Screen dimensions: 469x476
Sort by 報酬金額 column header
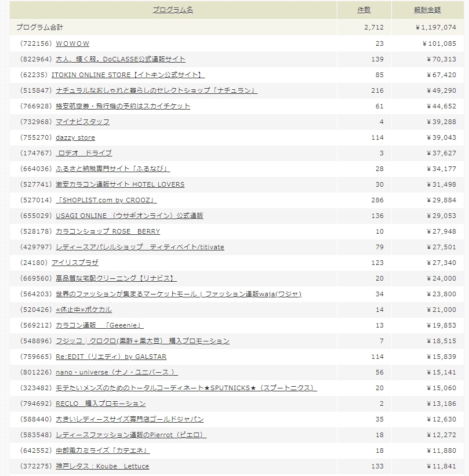(427, 10)
